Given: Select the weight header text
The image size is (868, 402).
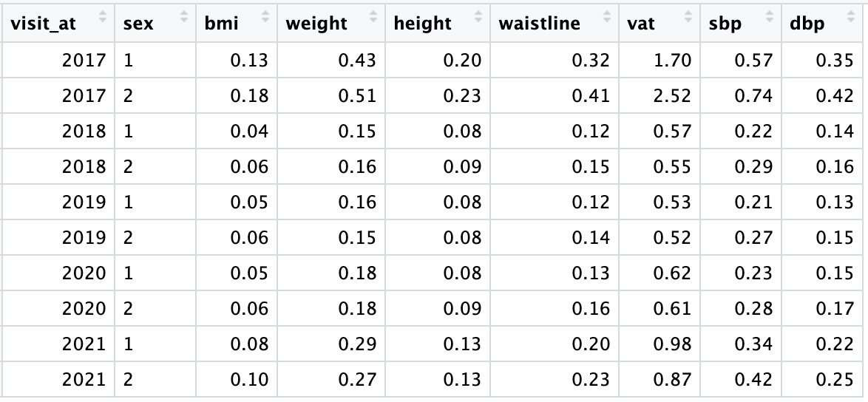Looking at the screenshot, I should 316,23.
